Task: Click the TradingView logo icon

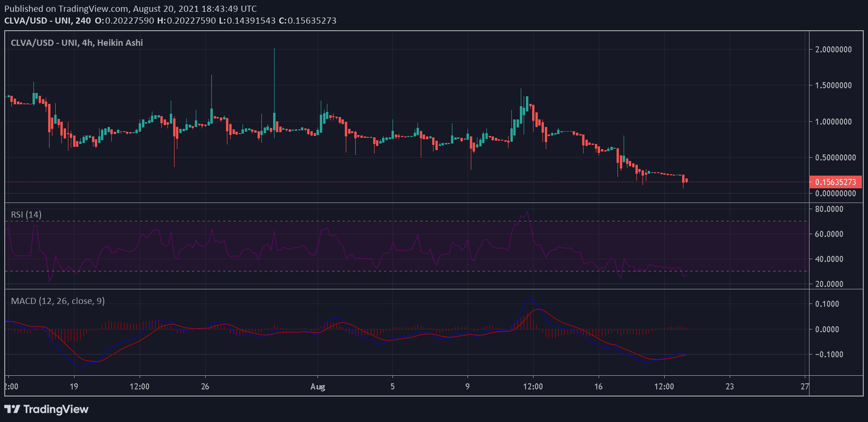Action: point(12,409)
